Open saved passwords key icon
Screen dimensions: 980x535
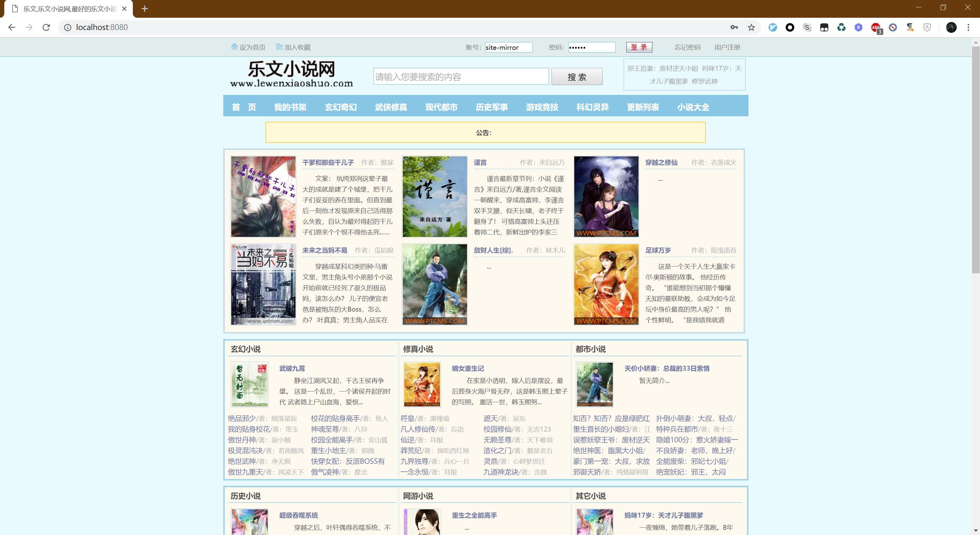pos(734,27)
